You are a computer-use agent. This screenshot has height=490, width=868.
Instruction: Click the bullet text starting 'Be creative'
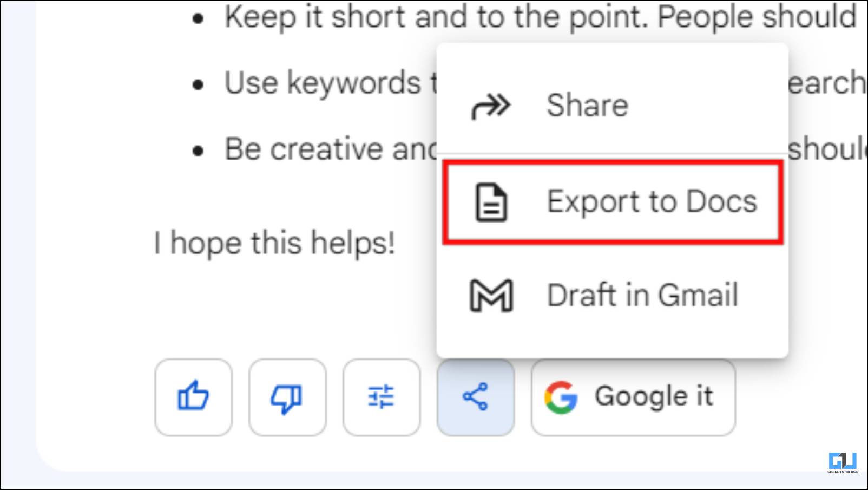coord(330,149)
